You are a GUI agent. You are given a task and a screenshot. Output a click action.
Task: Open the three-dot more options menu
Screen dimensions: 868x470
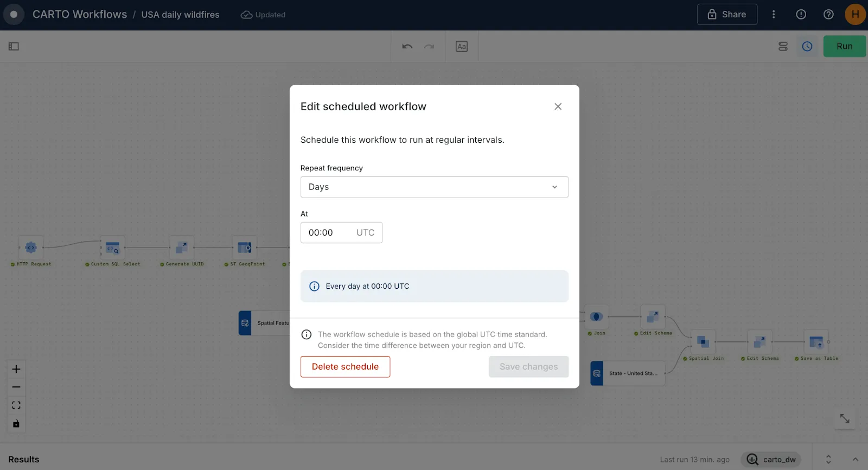pyautogui.click(x=774, y=15)
